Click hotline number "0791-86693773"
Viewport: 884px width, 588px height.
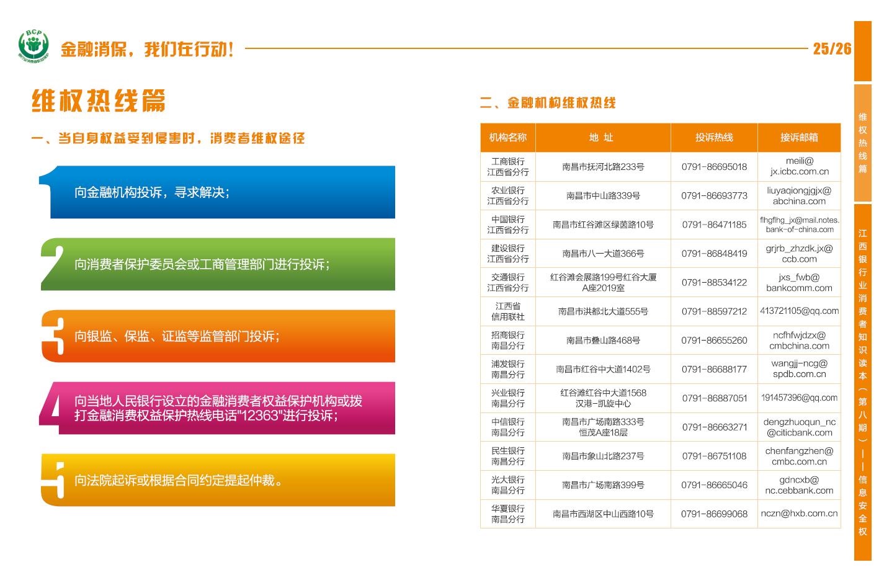(x=714, y=196)
